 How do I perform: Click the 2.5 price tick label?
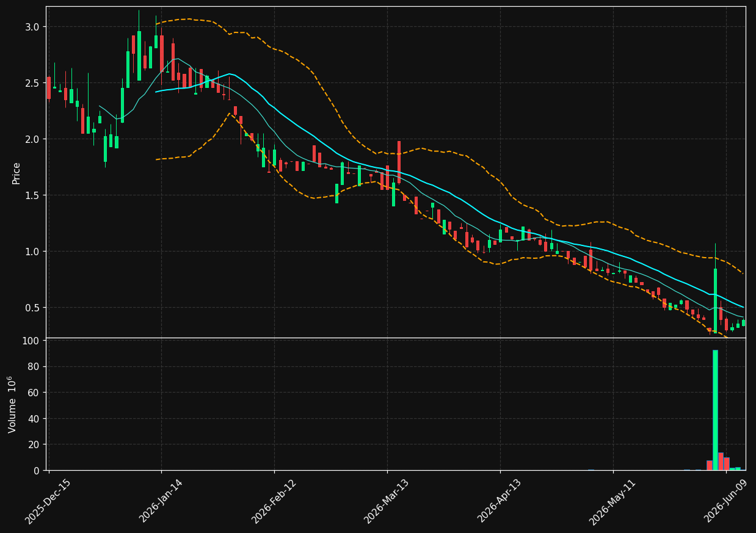tap(32, 83)
